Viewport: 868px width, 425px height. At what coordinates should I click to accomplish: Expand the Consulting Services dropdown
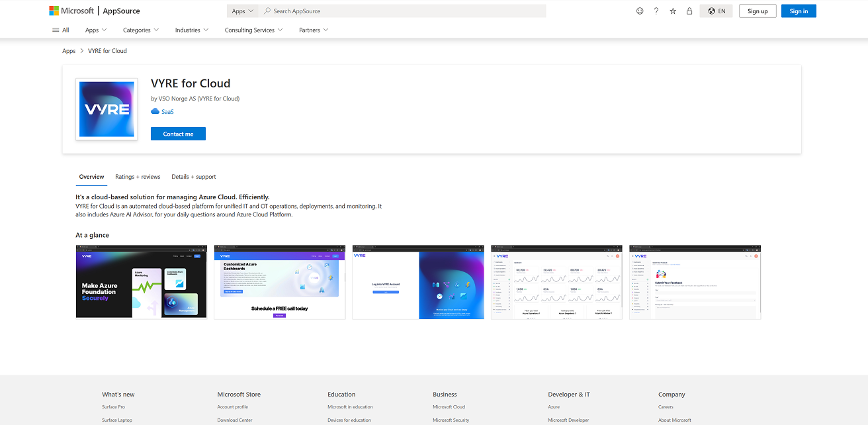click(253, 30)
